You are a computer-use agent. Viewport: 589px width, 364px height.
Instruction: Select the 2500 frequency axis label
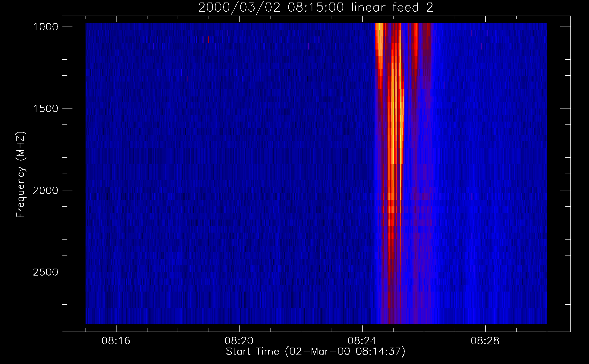click(46, 272)
